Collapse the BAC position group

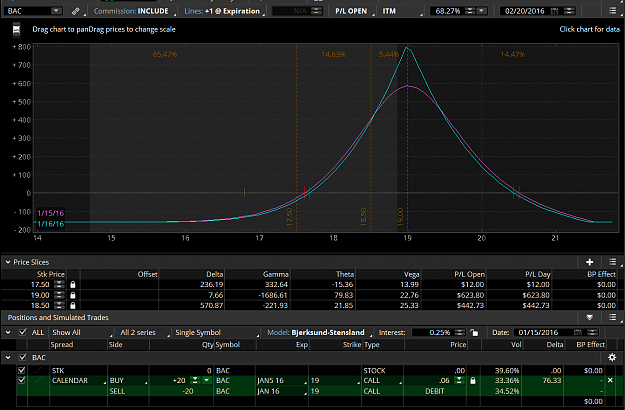8,357
